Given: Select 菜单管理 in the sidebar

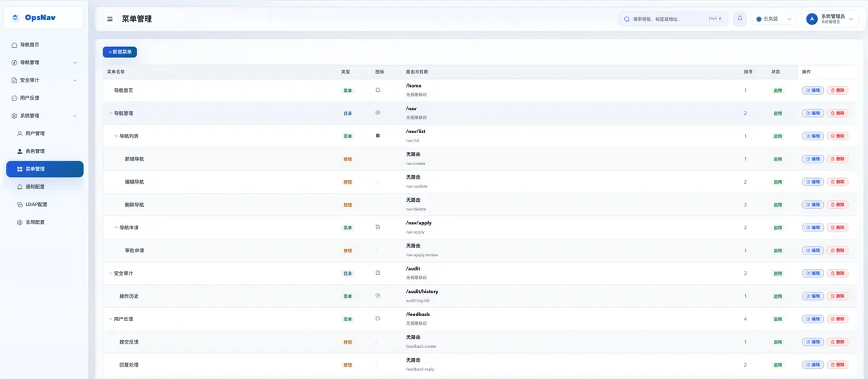Looking at the screenshot, I should [x=45, y=169].
